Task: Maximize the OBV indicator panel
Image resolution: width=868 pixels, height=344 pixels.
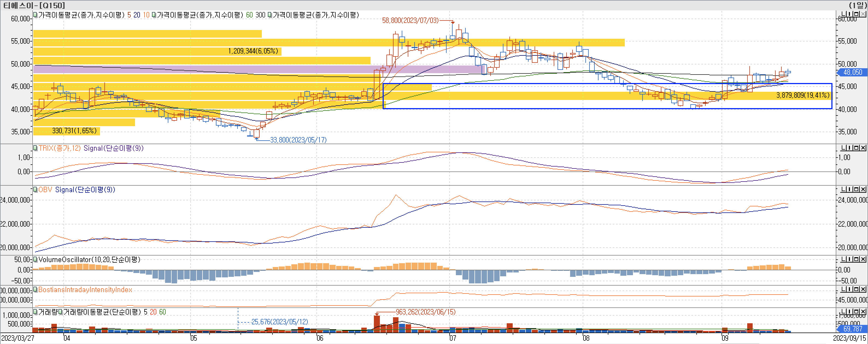Action: pyautogui.click(x=857, y=189)
